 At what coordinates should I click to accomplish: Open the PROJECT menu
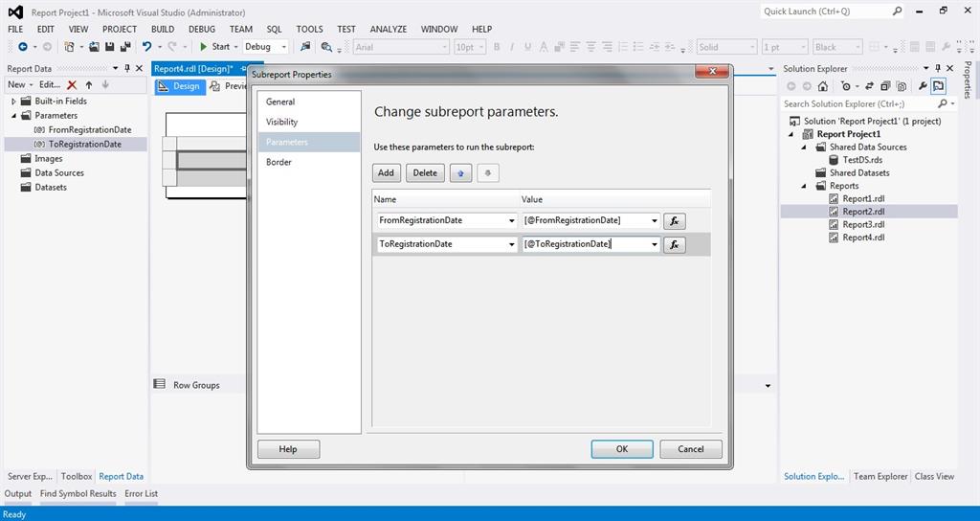(x=120, y=29)
